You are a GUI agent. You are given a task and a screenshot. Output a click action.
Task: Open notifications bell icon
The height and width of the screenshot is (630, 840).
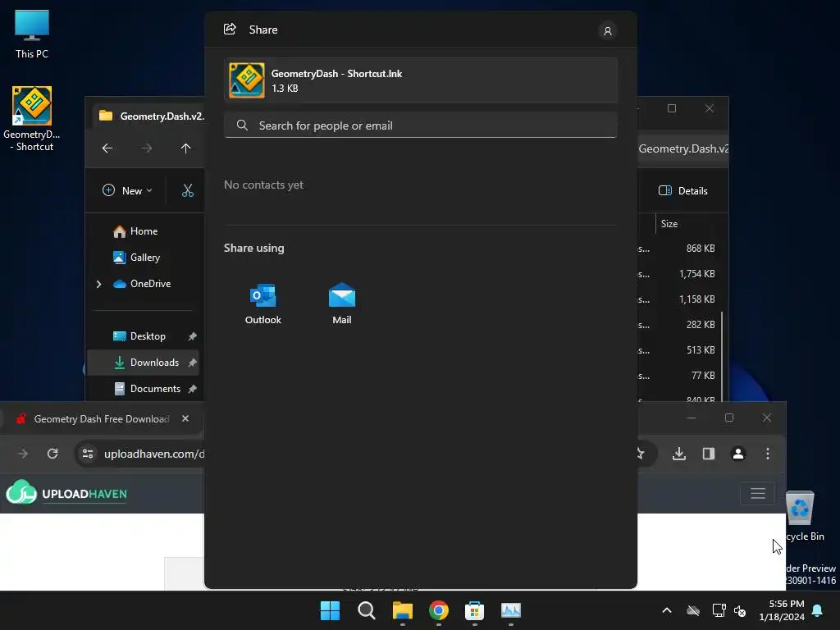[x=818, y=610]
